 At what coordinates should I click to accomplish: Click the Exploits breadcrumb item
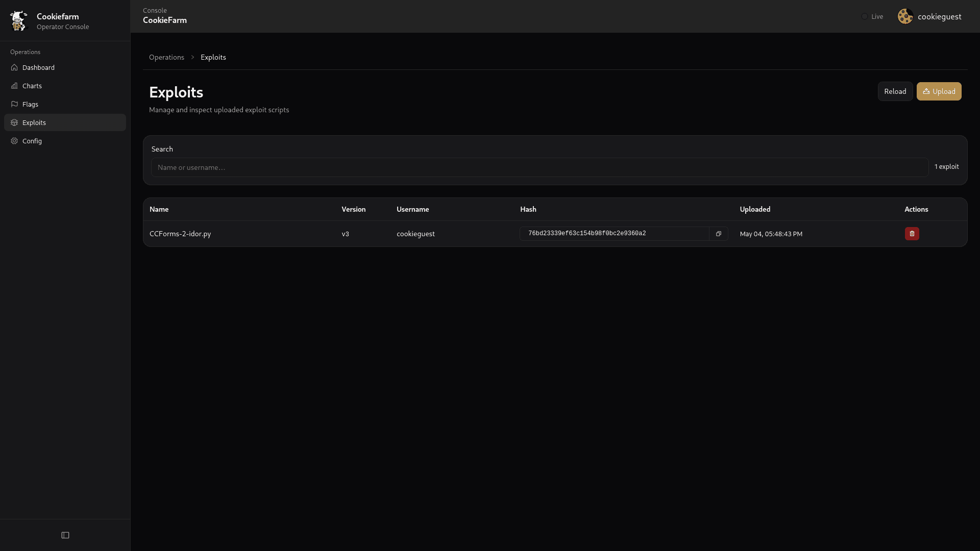(x=213, y=57)
